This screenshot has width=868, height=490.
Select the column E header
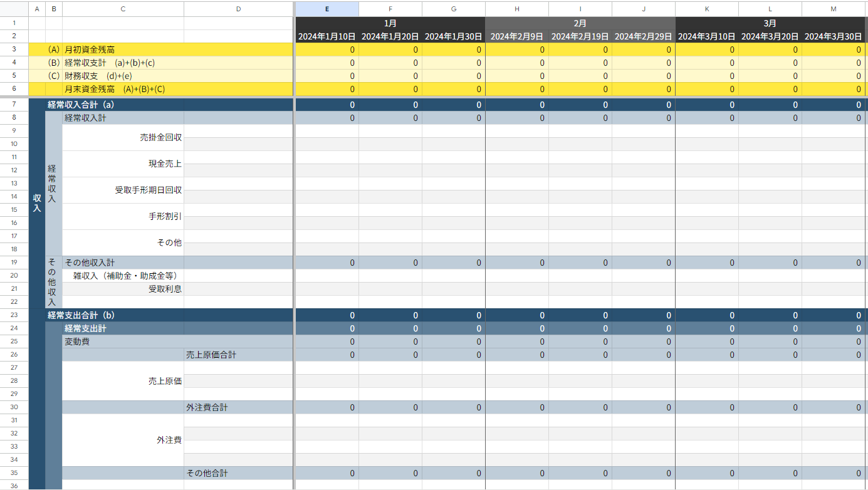coord(327,9)
